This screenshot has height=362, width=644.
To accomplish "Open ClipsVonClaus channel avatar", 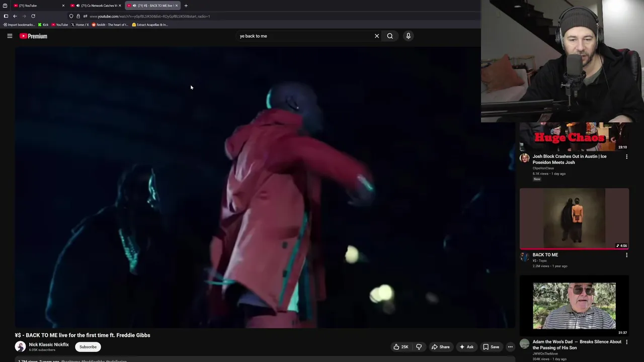I will point(525,158).
